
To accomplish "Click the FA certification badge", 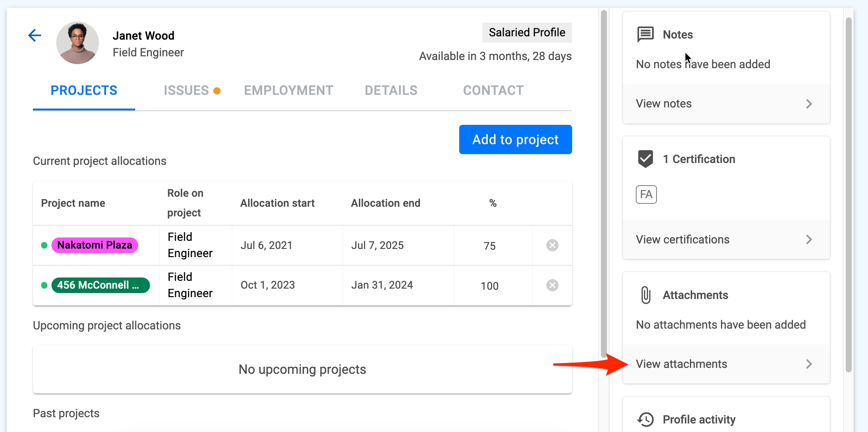I will [646, 195].
